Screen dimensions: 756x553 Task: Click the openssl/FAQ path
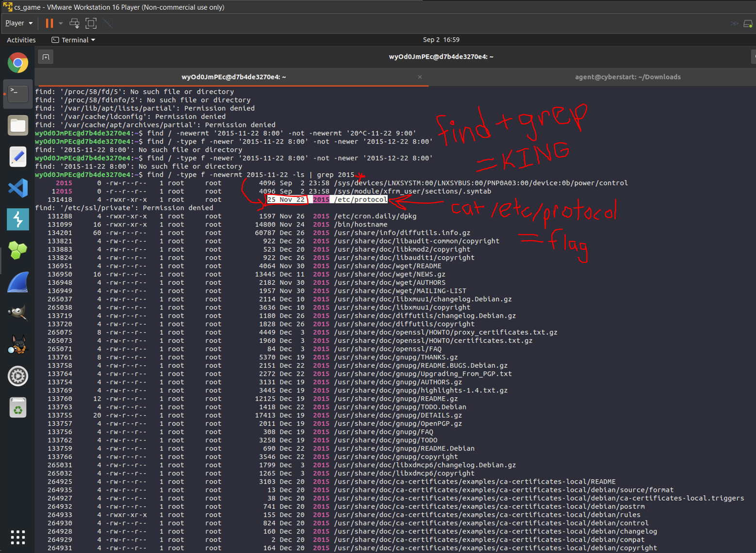click(388, 349)
